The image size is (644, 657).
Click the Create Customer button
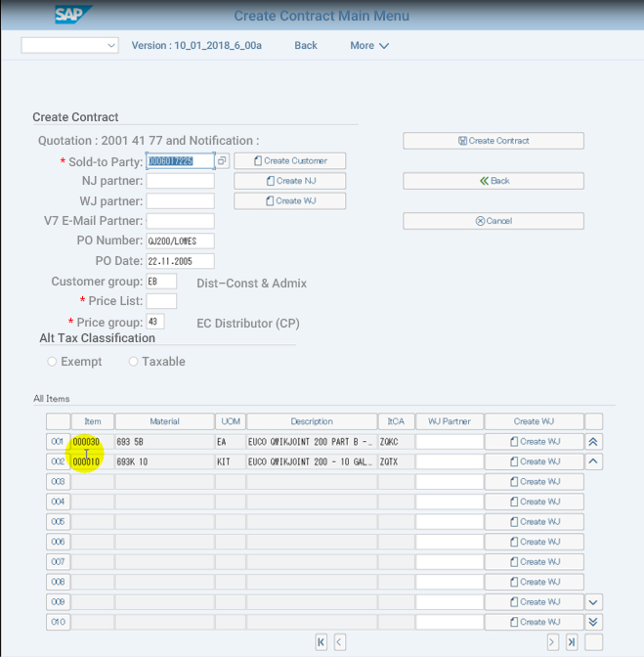click(x=289, y=160)
